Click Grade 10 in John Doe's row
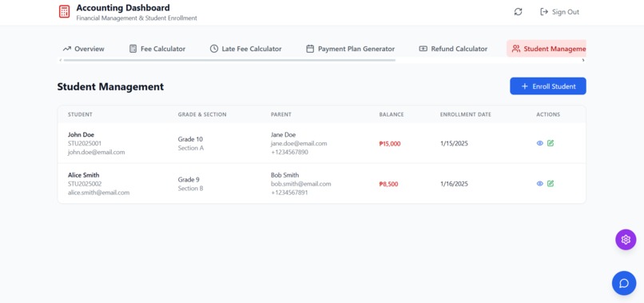The height and width of the screenshot is (303, 644). 190,139
